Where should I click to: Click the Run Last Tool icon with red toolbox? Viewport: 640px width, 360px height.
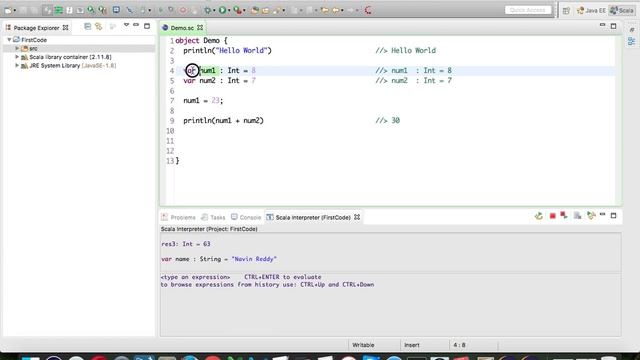237,10
